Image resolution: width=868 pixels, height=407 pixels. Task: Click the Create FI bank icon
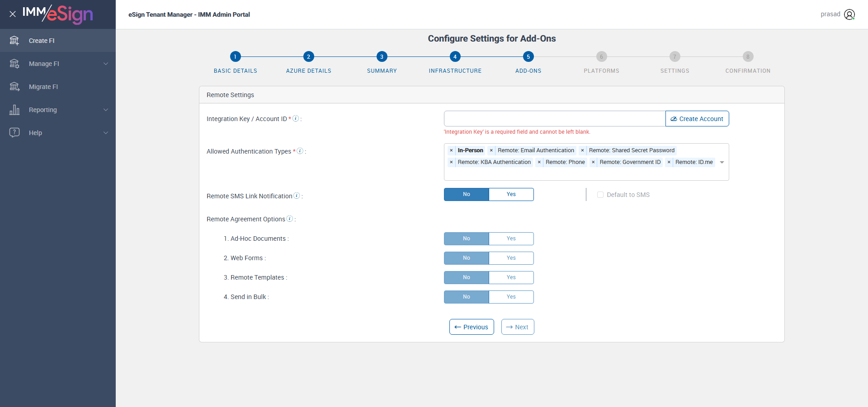[x=14, y=41]
